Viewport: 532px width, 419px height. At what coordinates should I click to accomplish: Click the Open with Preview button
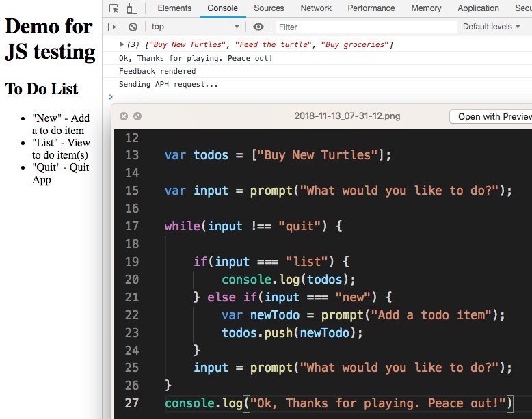491,117
